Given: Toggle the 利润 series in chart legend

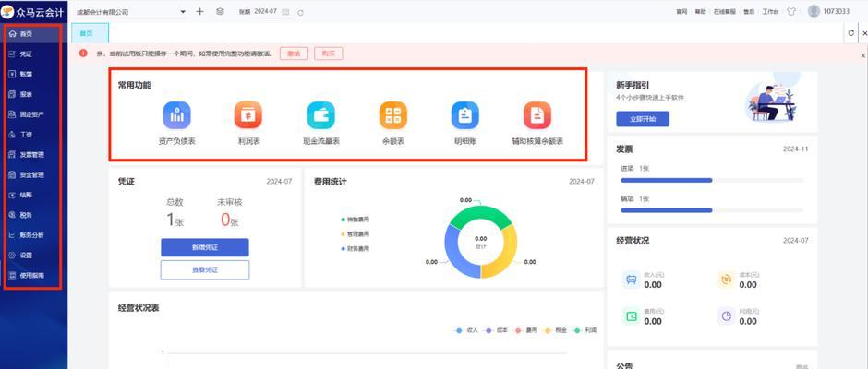Looking at the screenshot, I should 585,330.
